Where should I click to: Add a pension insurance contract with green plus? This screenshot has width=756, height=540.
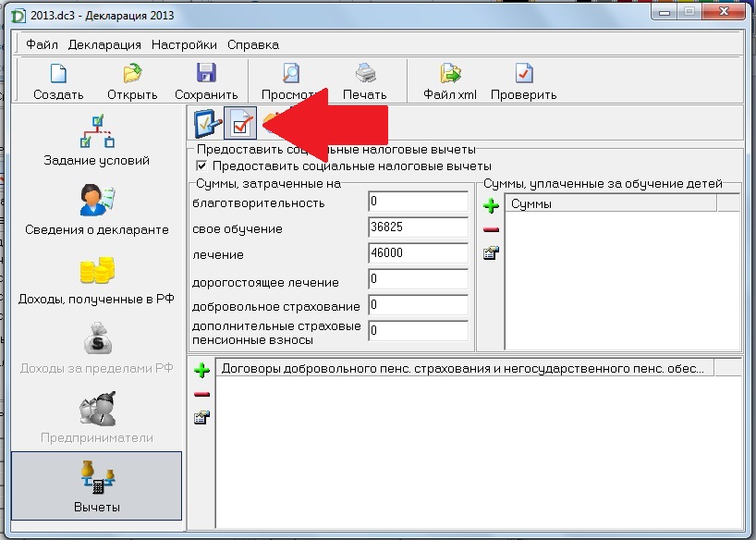(201, 371)
